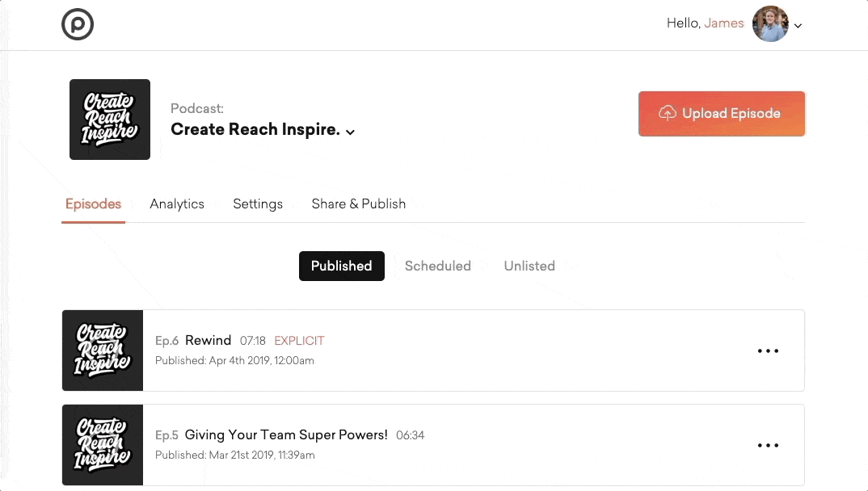Click the Create Reach Inspire. podcast title

click(255, 129)
